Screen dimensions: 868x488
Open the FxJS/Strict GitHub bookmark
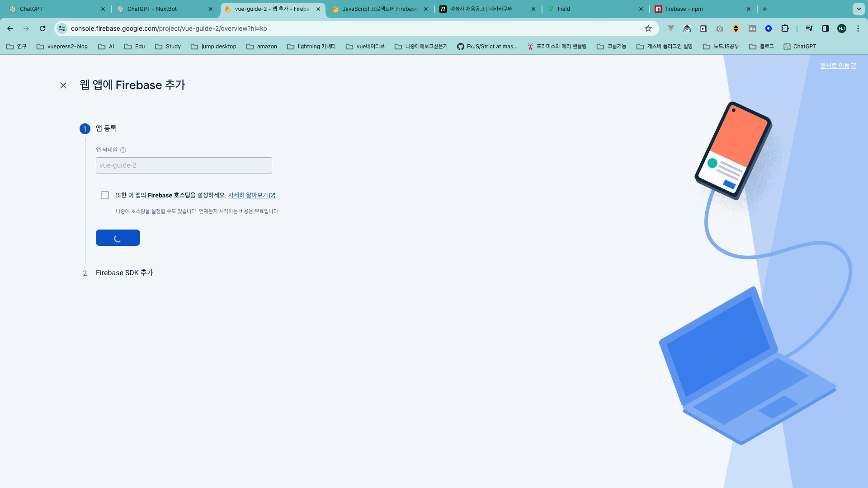pos(487,47)
